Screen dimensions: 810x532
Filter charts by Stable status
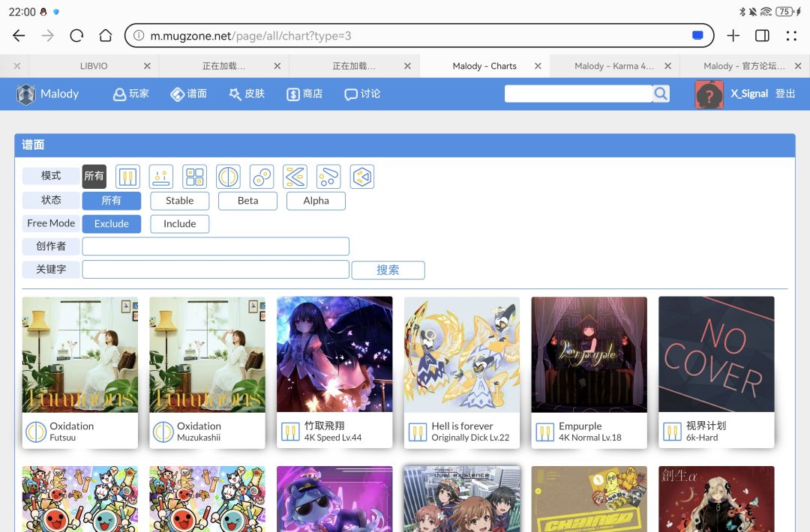coord(180,201)
